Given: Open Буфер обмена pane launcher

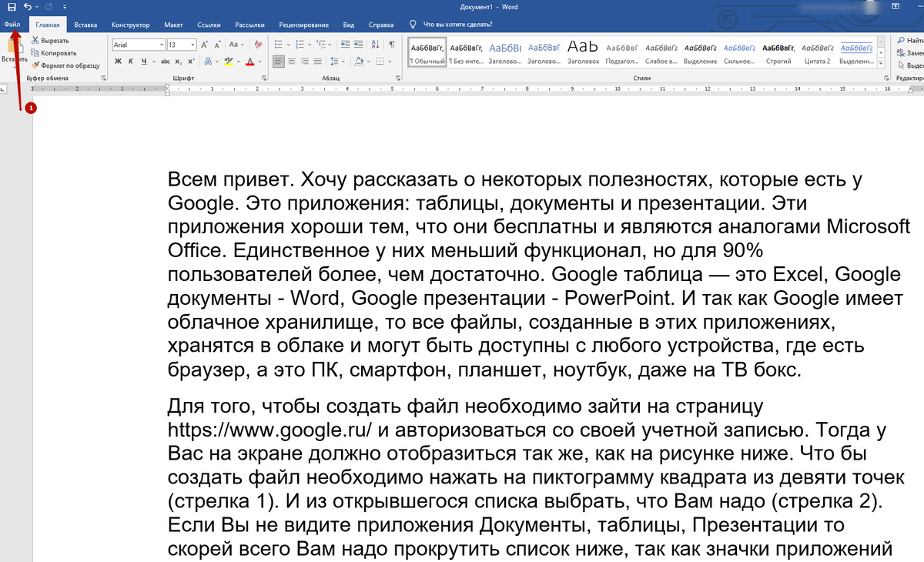Looking at the screenshot, I should click(x=103, y=79).
